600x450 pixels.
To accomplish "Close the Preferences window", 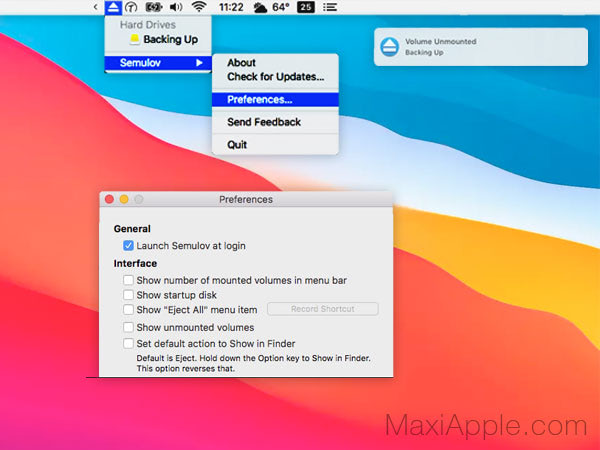I will click(x=109, y=199).
